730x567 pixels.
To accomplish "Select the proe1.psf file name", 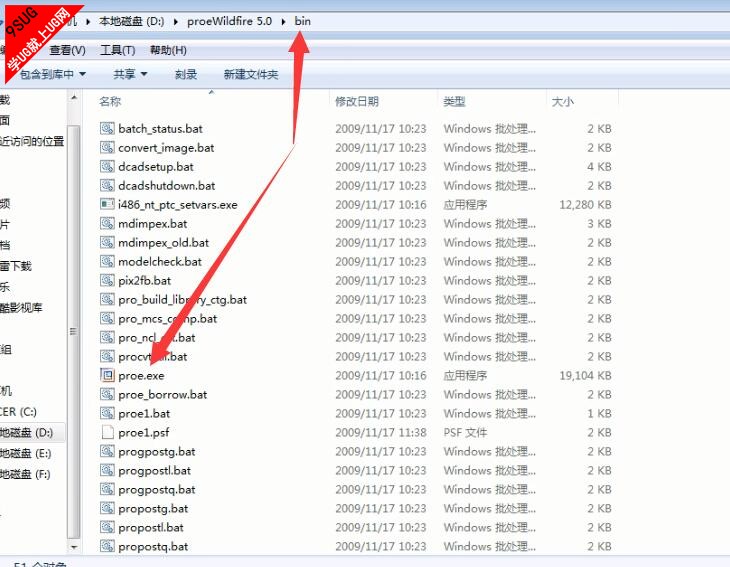I will coord(143,432).
